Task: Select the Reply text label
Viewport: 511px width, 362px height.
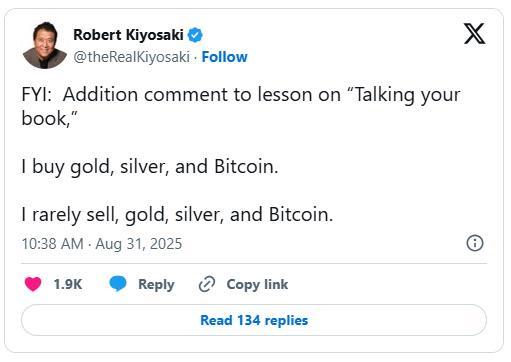Action: 156,285
